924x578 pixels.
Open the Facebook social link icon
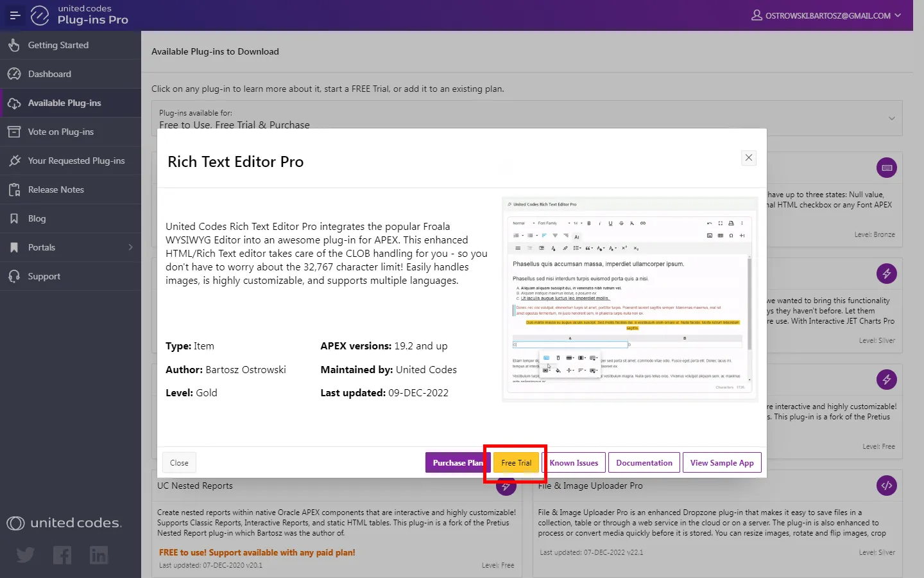(x=62, y=555)
